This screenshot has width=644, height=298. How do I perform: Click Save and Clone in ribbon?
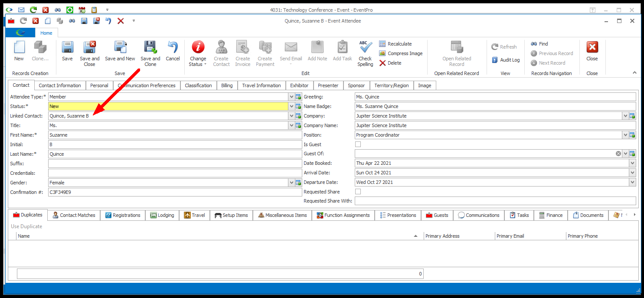click(x=150, y=54)
